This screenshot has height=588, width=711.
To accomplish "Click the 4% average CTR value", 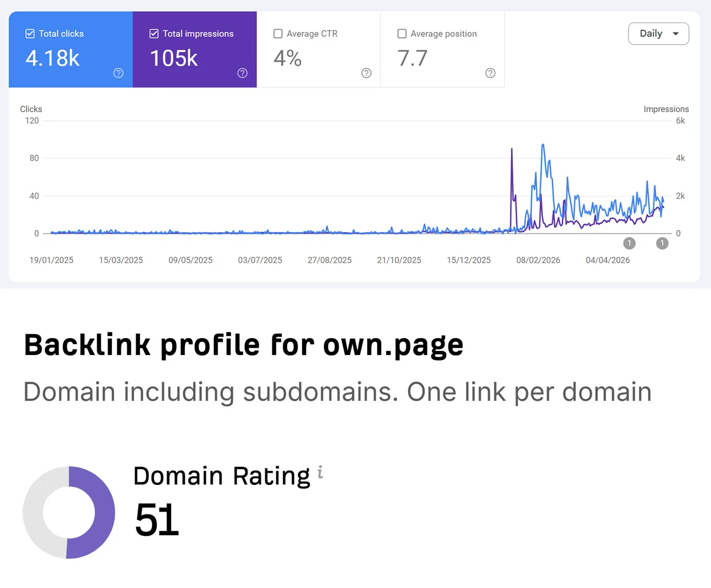I will pos(287,58).
